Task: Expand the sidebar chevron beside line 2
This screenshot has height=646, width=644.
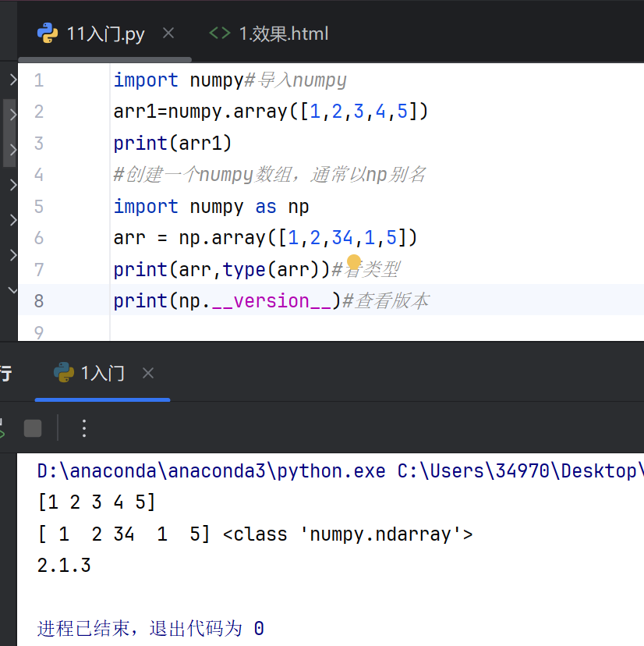Action: pyautogui.click(x=12, y=115)
